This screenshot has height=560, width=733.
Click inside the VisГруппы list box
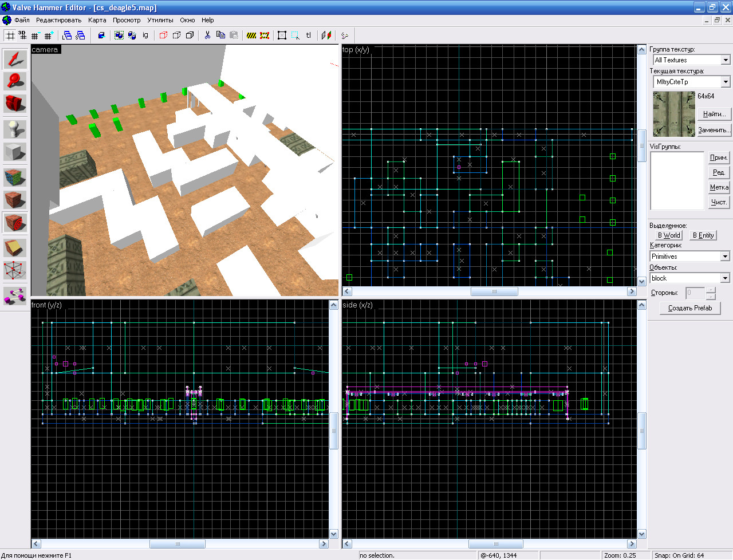click(677, 181)
